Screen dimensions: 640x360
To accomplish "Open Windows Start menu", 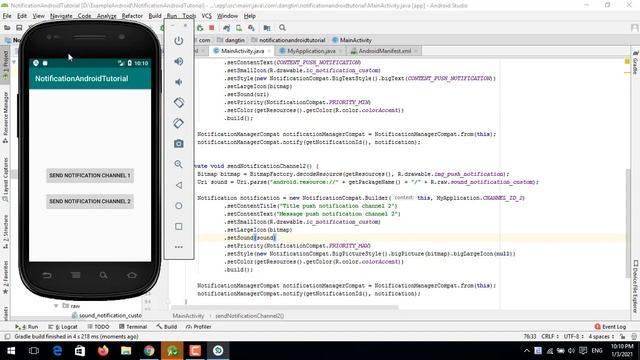I will point(11,351).
